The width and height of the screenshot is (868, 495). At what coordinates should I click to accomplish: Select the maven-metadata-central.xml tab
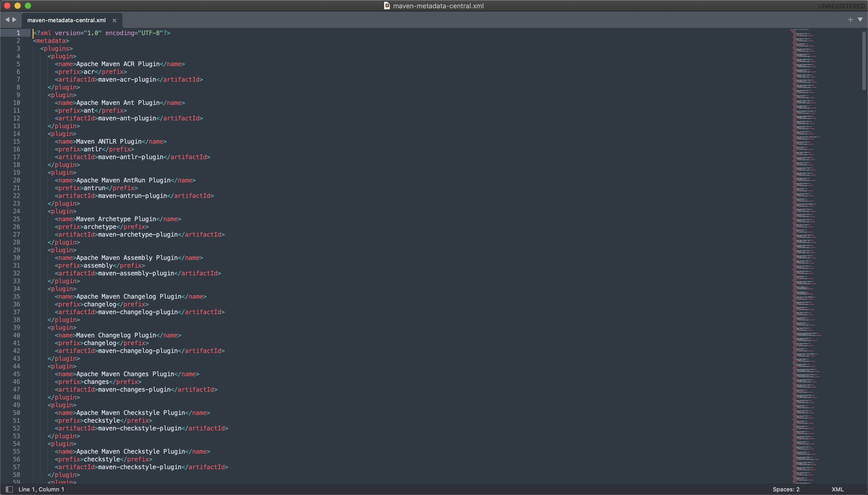(x=66, y=20)
